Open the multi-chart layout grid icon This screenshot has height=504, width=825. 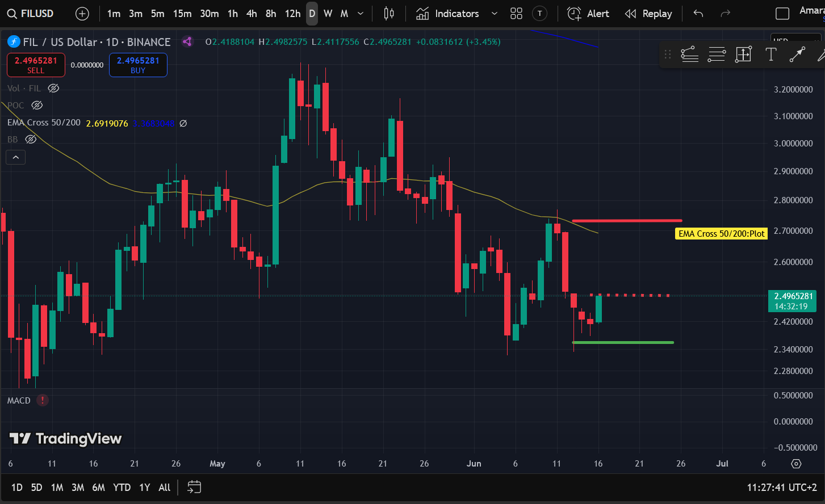[x=516, y=13]
